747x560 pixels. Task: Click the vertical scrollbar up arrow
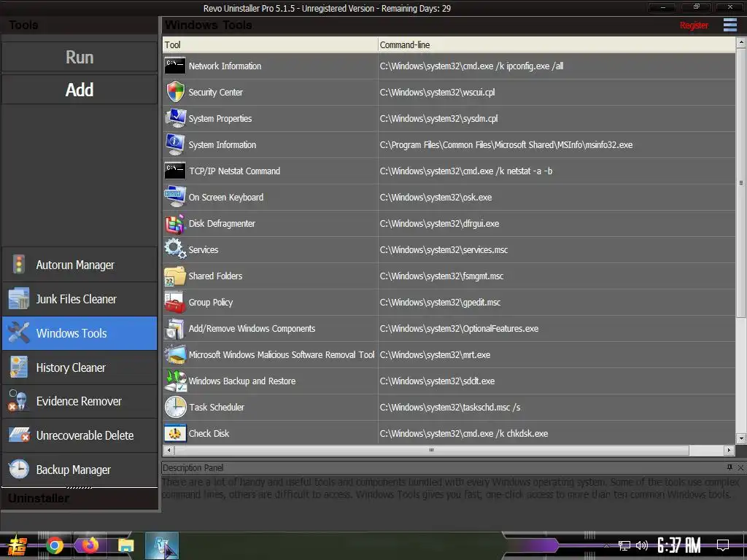[x=741, y=43]
